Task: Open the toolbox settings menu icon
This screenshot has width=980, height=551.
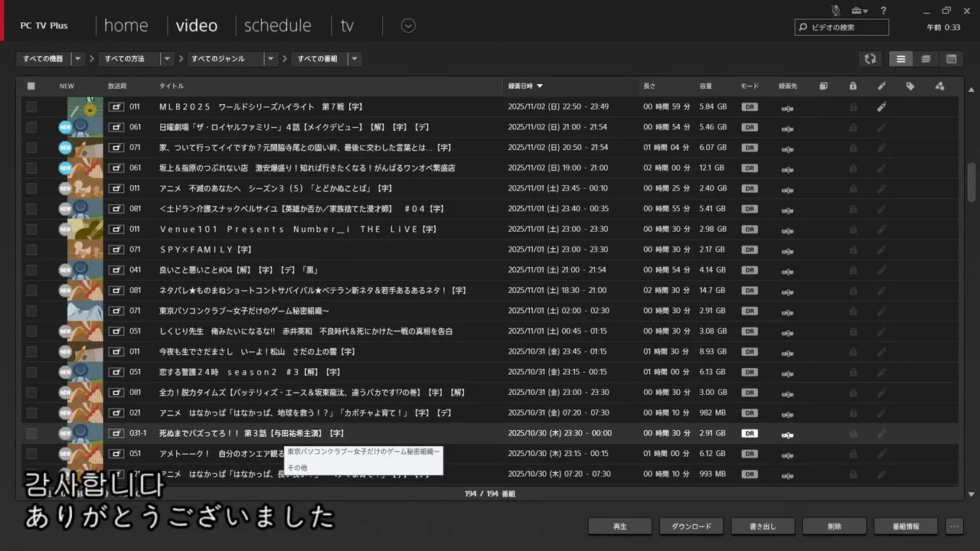Action: coord(858,10)
